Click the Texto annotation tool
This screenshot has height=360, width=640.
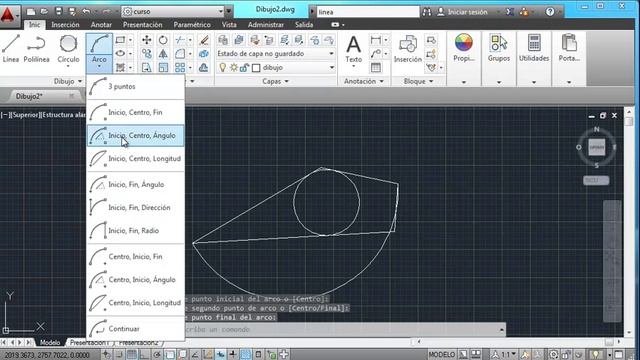(x=353, y=49)
